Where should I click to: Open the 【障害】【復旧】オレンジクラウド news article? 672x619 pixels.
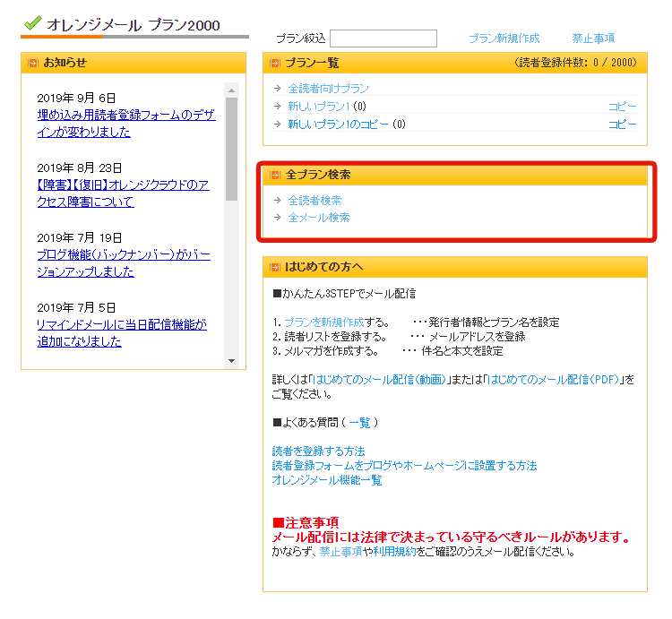[x=123, y=193]
